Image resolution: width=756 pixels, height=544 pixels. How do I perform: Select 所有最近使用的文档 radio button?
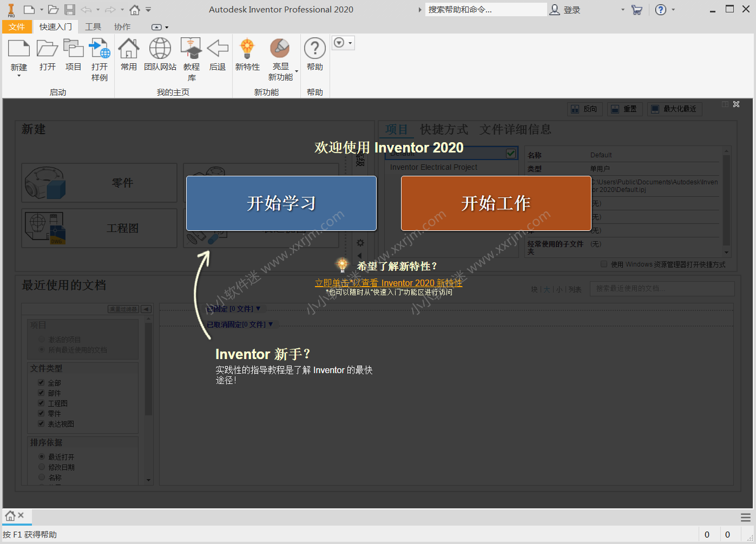coord(42,350)
